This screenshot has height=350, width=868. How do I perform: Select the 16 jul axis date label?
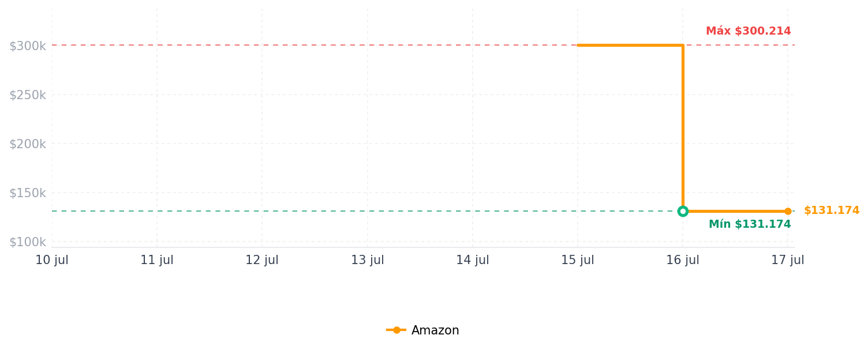point(683,260)
